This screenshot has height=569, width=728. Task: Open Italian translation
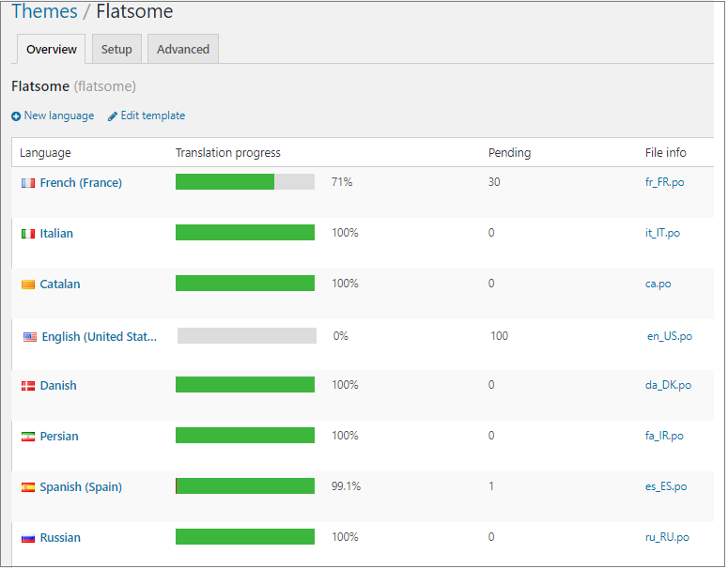(x=56, y=234)
